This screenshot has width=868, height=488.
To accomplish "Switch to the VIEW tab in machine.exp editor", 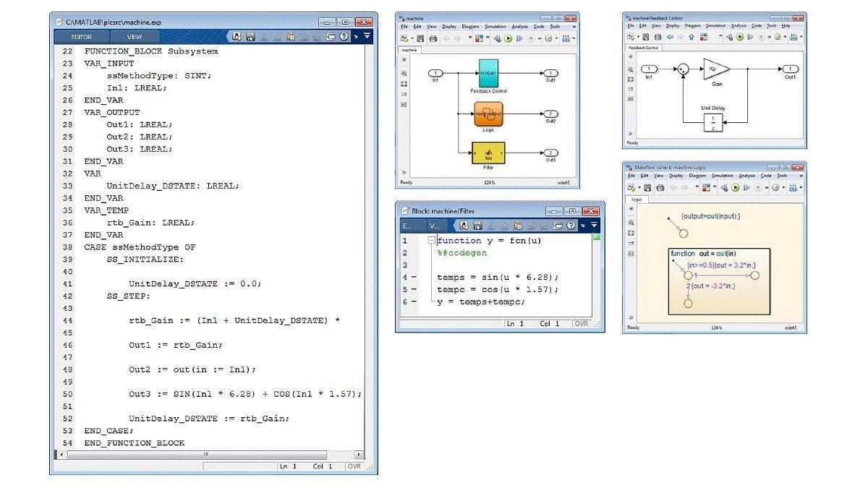I will [x=135, y=36].
